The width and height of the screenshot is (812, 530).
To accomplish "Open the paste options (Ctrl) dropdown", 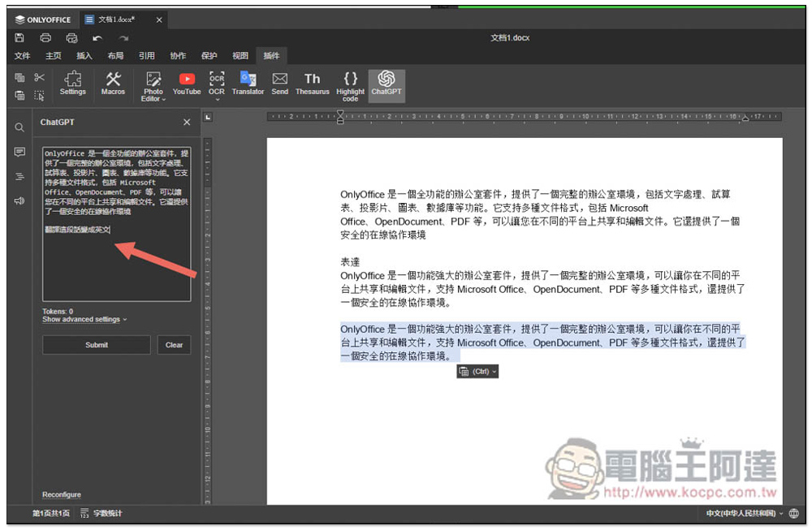I will pyautogui.click(x=477, y=371).
